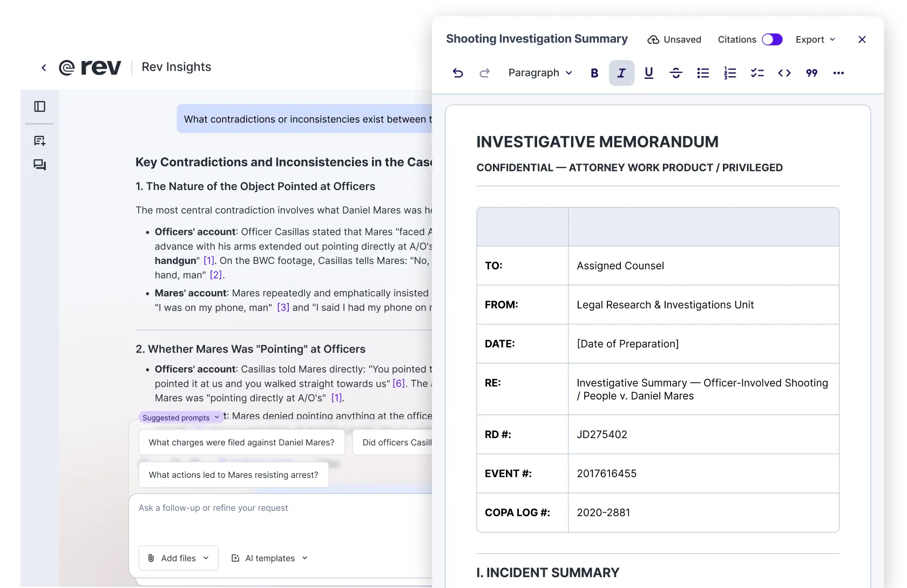Close the Shooting Investigation Summary panel
This screenshot has height=588, width=907.
pyautogui.click(x=862, y=39)
